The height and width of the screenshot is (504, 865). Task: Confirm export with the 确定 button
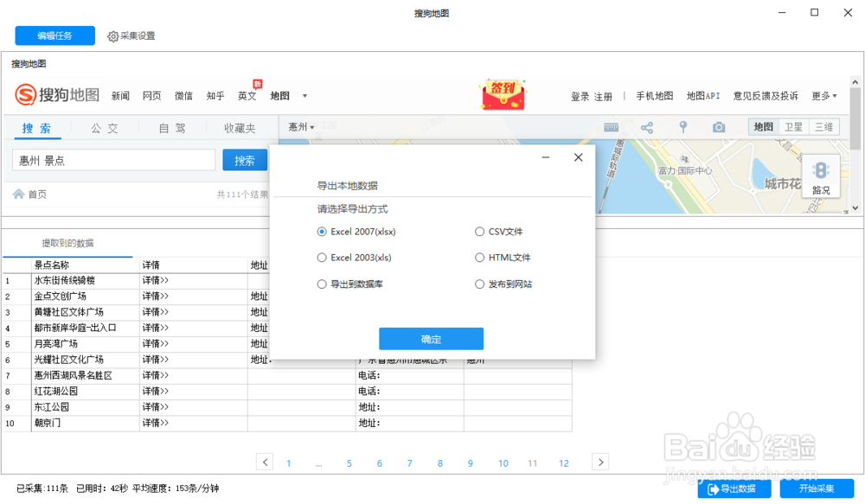[x=431, y=338]
